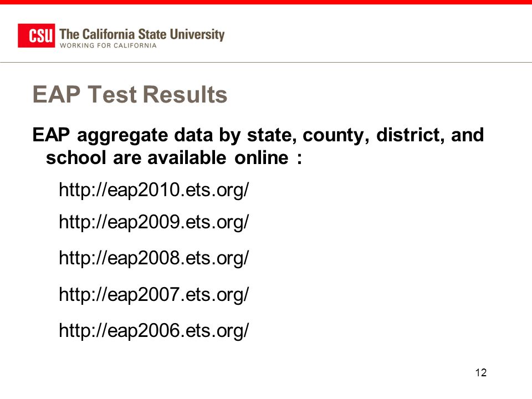Viewport: 532px width, 399px height.
Task: Click the gray horizontal divider line
Action: [x=266, y=63]
